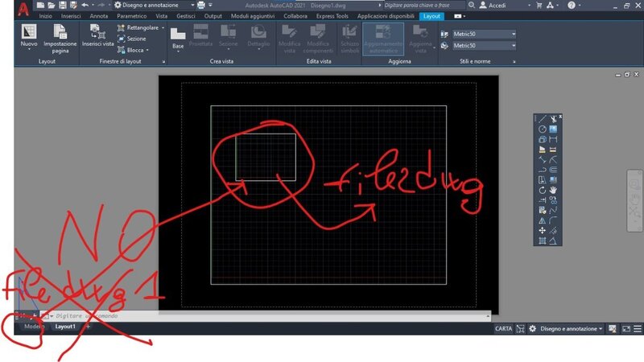Click Accedi to sign in
644x362 pixels.
pyautogui.click(x=493, y=6)
